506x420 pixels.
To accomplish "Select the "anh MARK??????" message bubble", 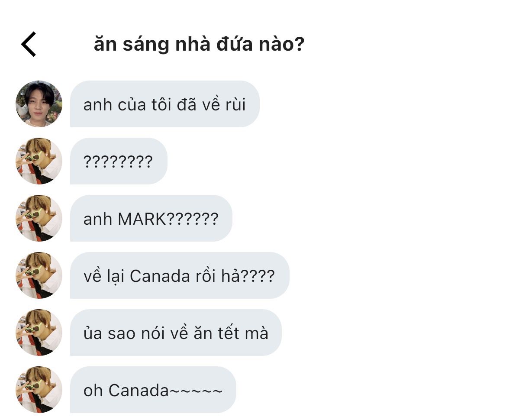I will [x=151, y=218].
